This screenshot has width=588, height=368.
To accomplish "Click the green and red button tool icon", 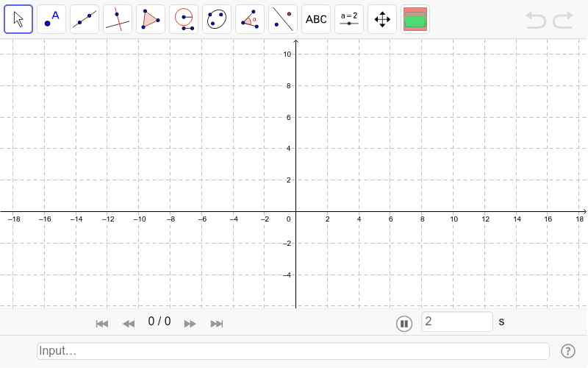I will point(415,19).
